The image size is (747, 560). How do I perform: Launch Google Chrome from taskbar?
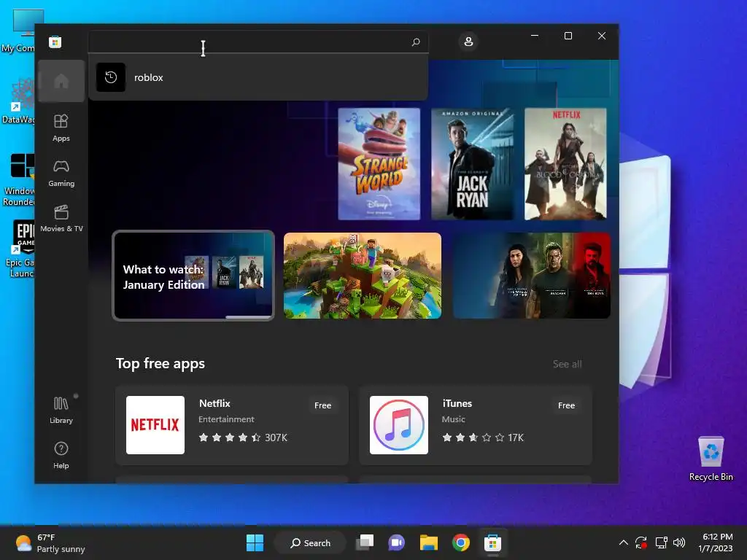461,542
